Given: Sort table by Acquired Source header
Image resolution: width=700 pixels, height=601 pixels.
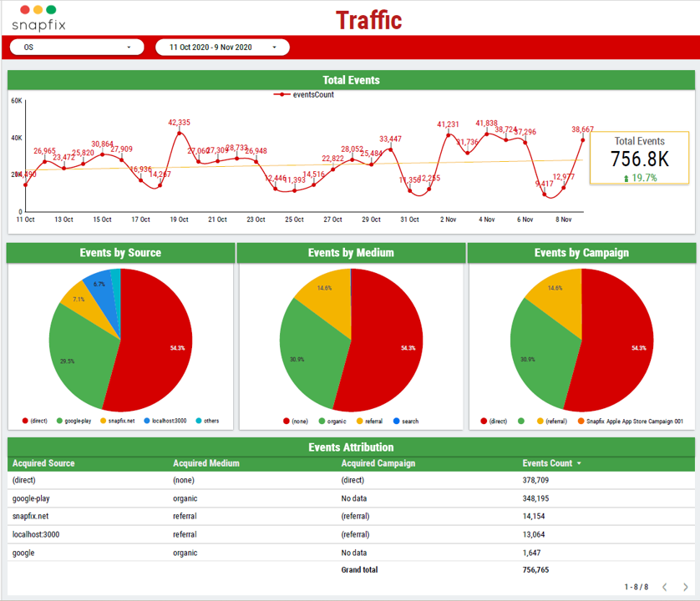Looking at the screenshot, I should pos(43,463).
